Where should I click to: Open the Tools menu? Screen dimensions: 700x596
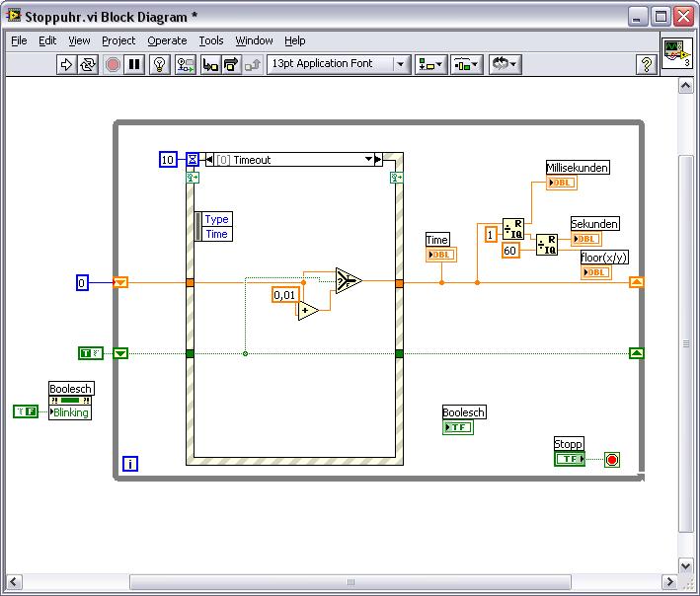coord(211,40)
